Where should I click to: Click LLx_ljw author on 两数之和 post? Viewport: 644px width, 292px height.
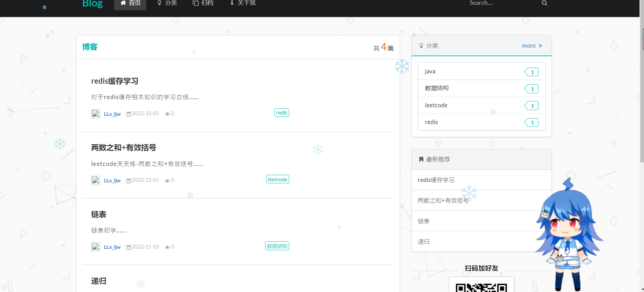click(x=112, y=181)
